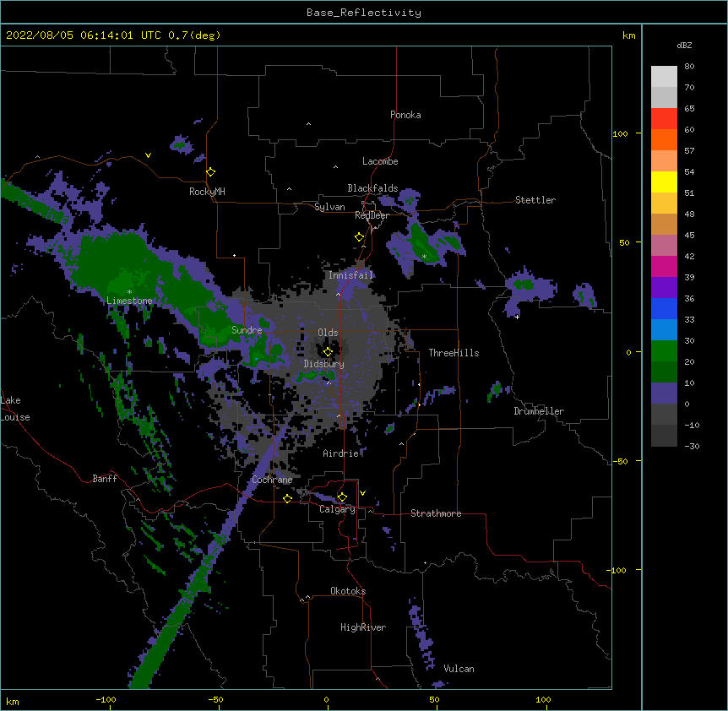
Task: Click the Blackfalds label
Action: point(372,188)
